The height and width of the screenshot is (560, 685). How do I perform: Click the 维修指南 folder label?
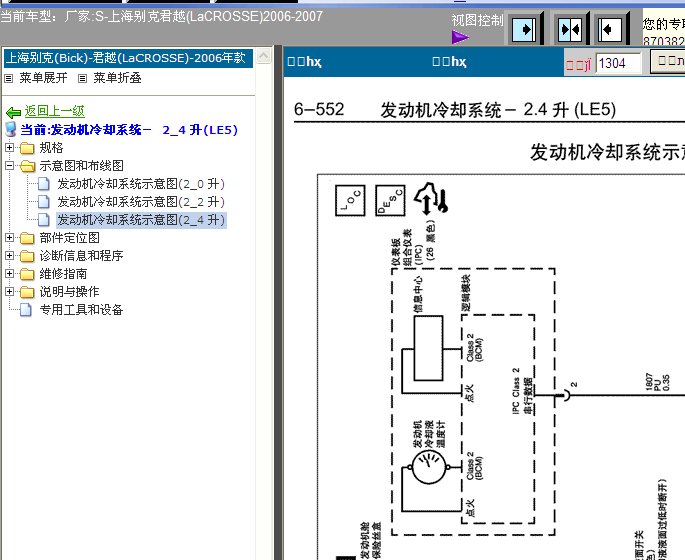(63, 274)
